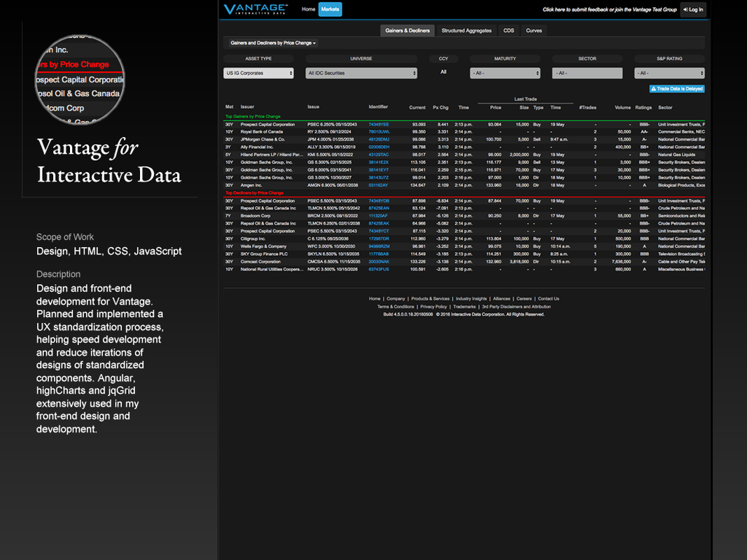747x560 pixels.
Task: Sort by the Volume column header
Action: tap(622, 108)
